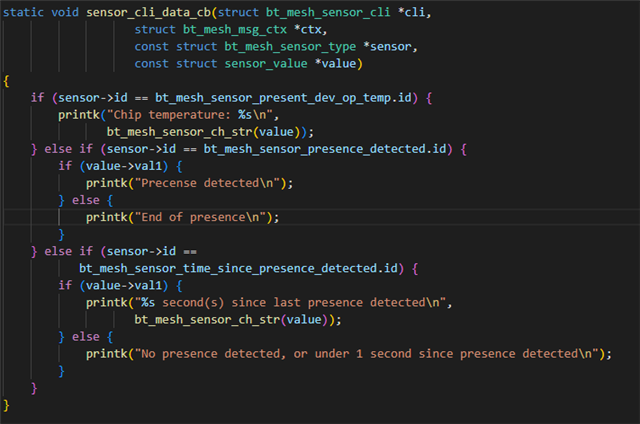Click the type sensor_value
Image resolution: width=640 pixels, height=424 pixels.
click(266, 64)
